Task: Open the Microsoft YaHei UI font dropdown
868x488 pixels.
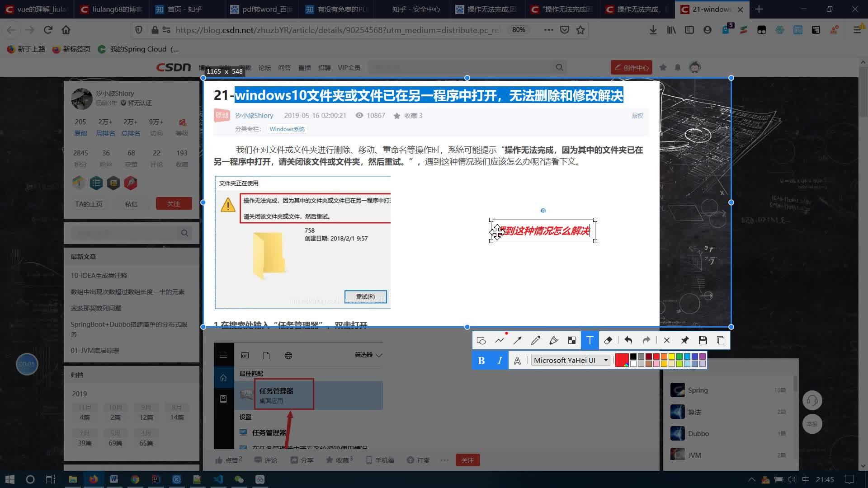Action: coord(571,360)
